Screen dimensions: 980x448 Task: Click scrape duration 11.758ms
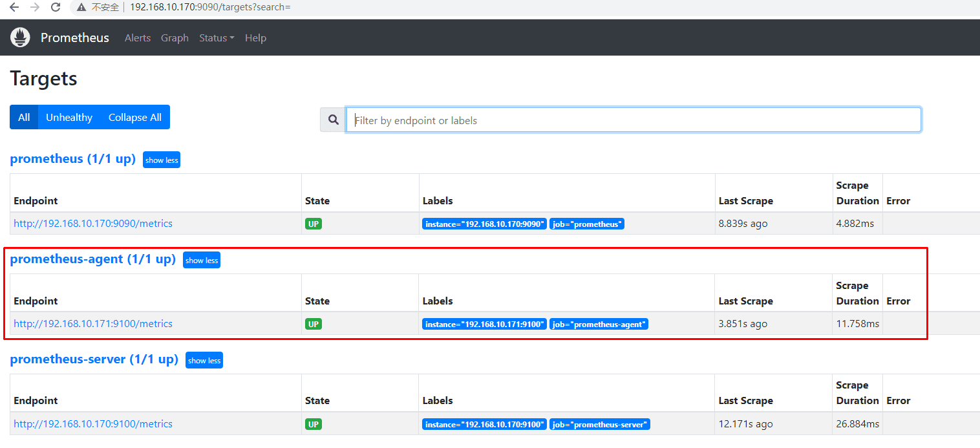pos(858,324)
